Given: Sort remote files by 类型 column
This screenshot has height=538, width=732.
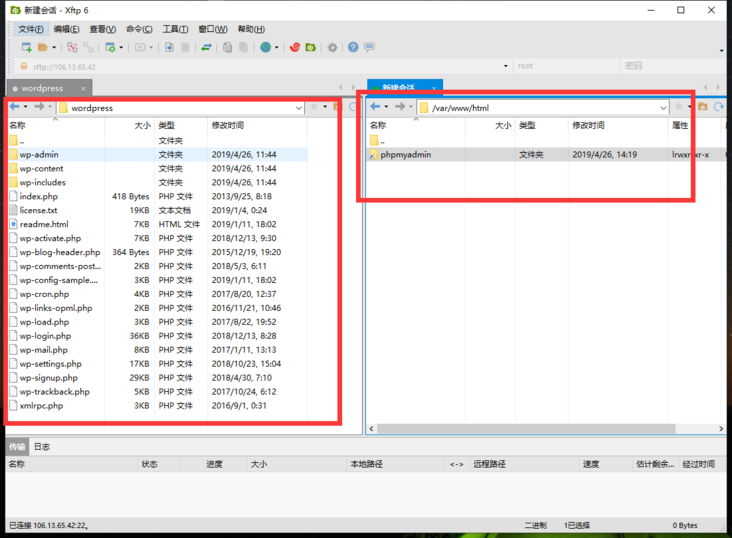Looking at the screenshot, I should point(542,125).
